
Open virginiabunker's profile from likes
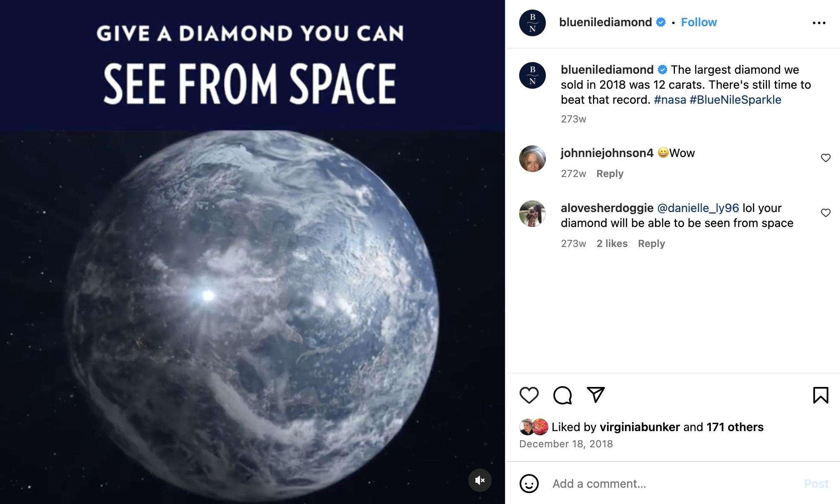[640, 427]
